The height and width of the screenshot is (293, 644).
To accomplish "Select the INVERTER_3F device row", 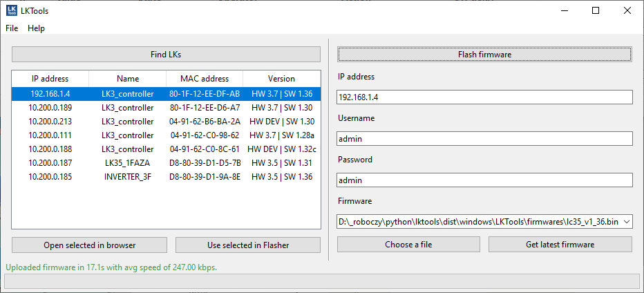I will point(166,177).
